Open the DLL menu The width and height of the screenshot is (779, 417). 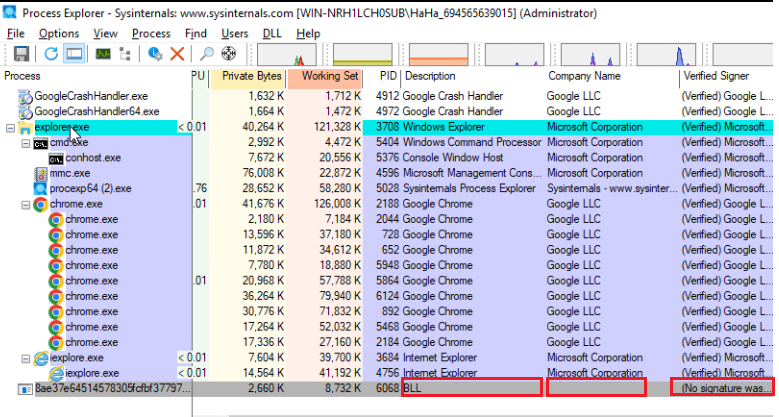[x=272, y=33]
